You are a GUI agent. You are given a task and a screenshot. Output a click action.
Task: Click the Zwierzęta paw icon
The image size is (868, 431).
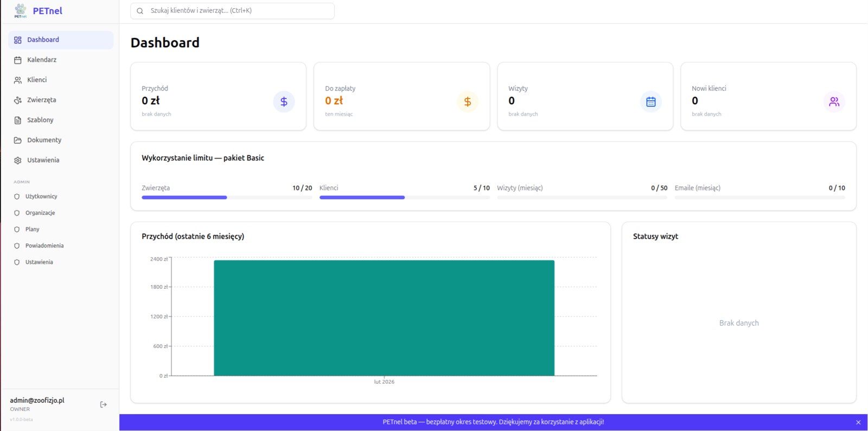(x=18, y=100)
